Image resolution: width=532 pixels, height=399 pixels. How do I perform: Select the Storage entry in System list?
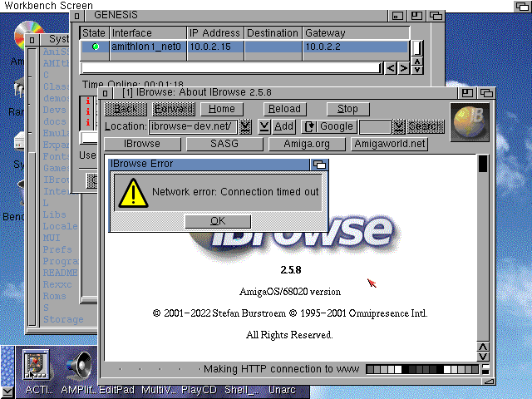click(63, 319)
